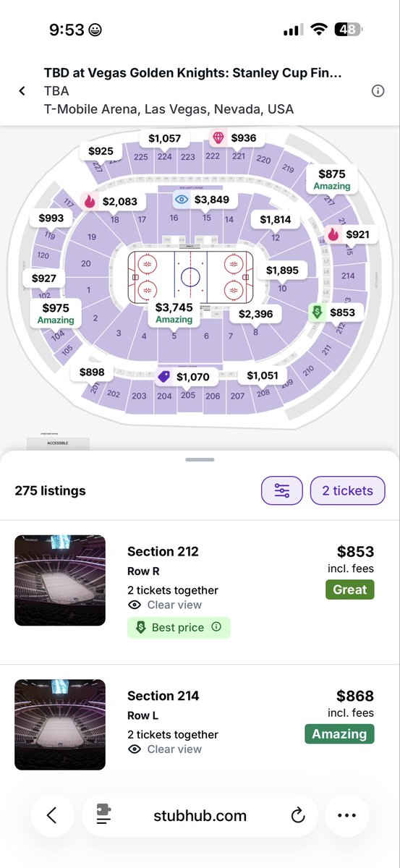Image resolution: width=400 pixels, height=868 pixels.
Task: Change the 2 tickets quantity selector
Action: [x=347, y=490]
